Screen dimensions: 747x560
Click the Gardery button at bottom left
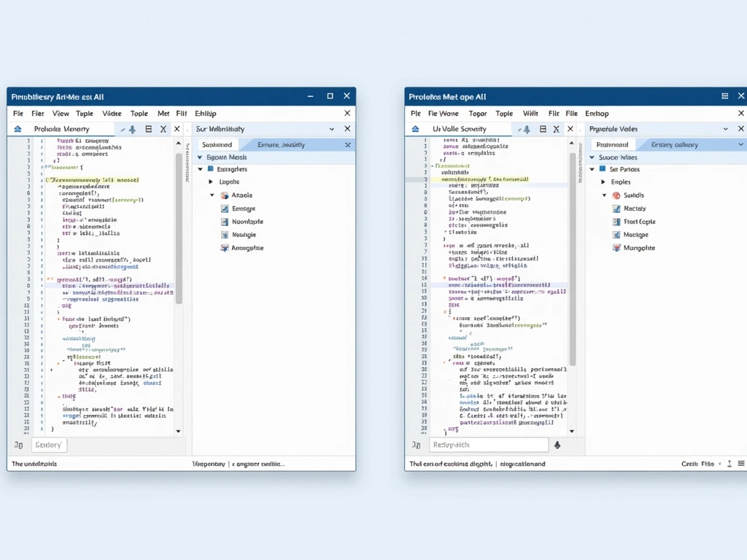click(48, 445)
